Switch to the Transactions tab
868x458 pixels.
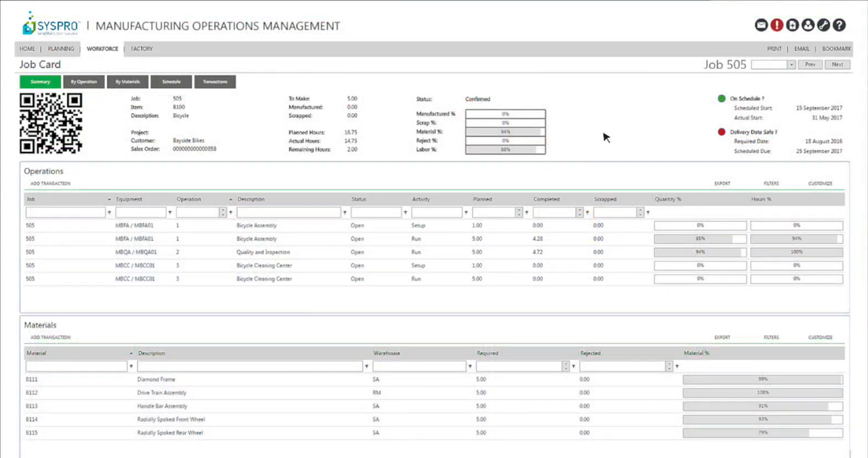pos(215,82)
